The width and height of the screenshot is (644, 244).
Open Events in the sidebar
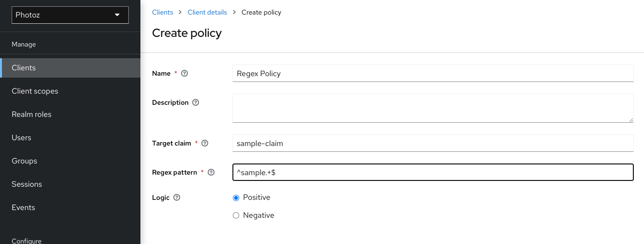pyautogui.click(x=23, y=208)
